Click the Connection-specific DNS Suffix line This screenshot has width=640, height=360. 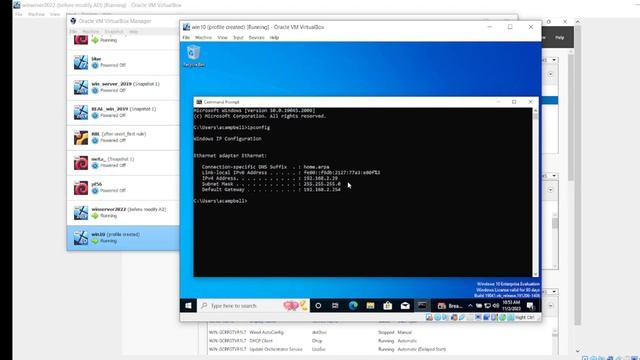265,167
